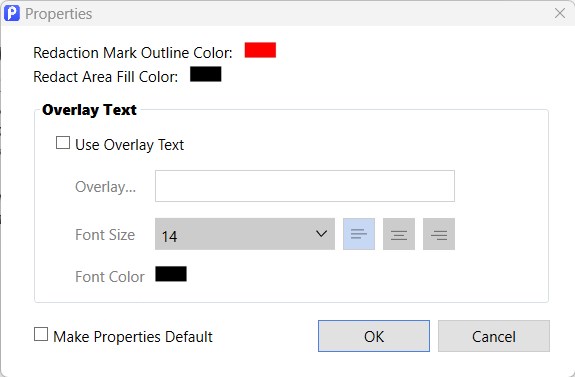The height and width of the screenshot is (377, 575).
Task: Open the black Redact Area Fill swatch
Action: pos(206,74)
